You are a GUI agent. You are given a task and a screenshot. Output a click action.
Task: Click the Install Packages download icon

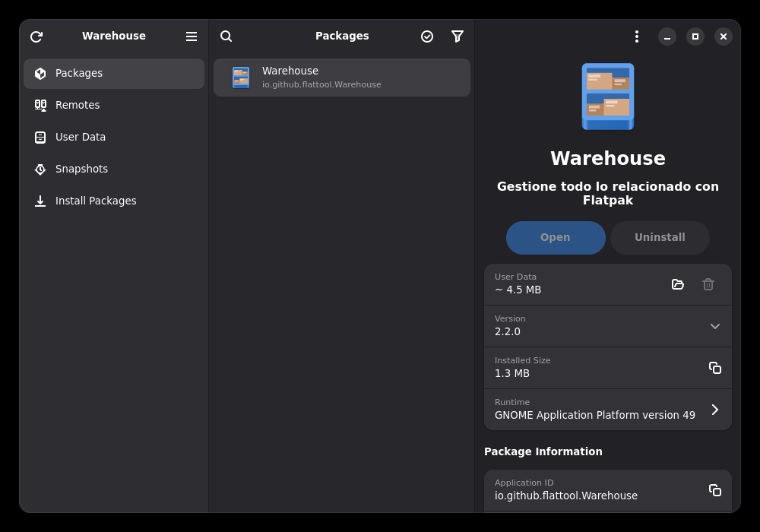40,201
